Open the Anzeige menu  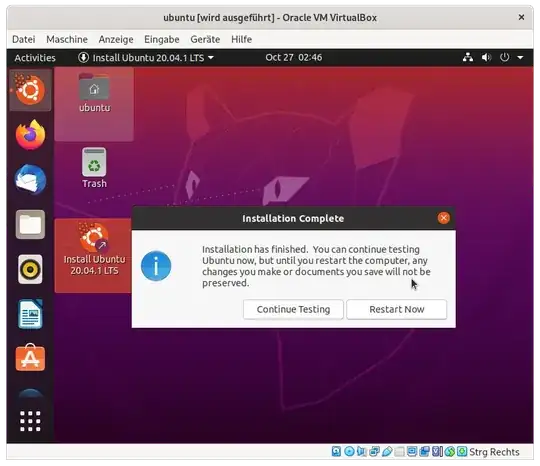(x=116, y=39)
